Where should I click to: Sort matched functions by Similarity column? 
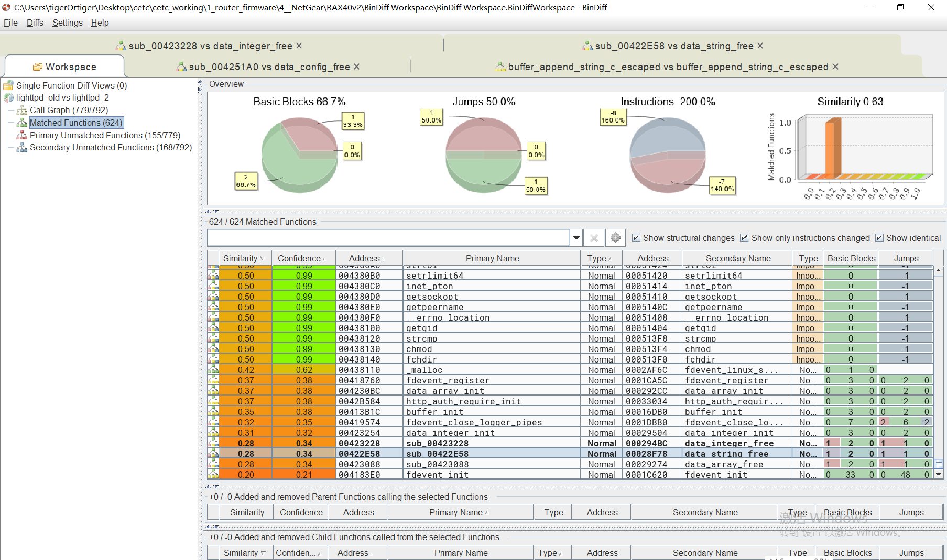point(245,258)
